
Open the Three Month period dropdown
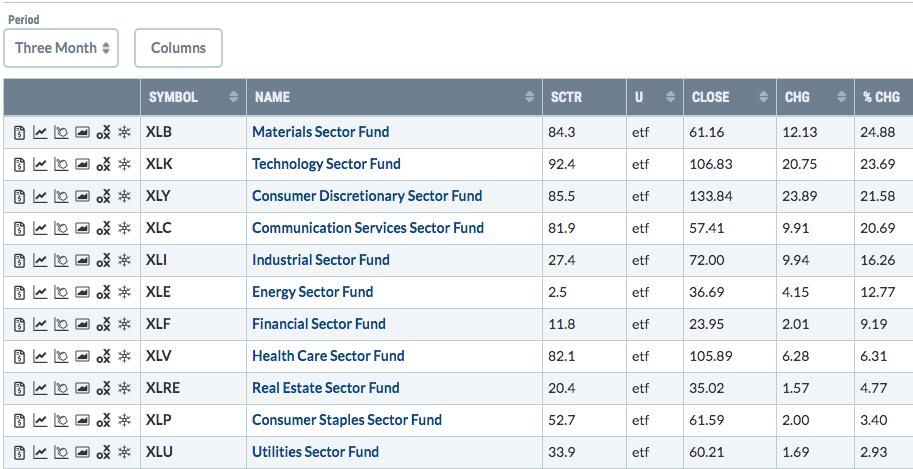[61, 48]
